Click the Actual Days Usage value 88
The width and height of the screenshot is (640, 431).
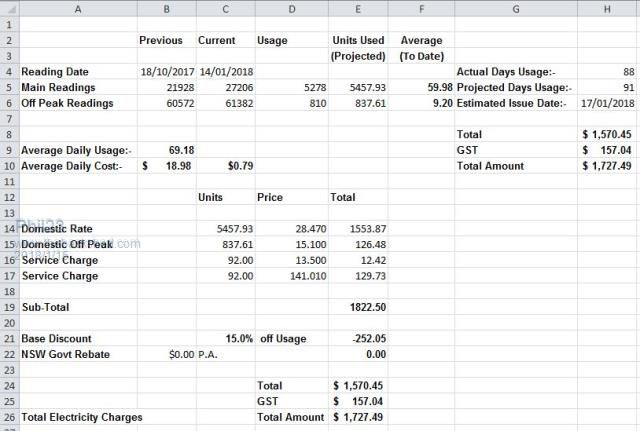608,72
